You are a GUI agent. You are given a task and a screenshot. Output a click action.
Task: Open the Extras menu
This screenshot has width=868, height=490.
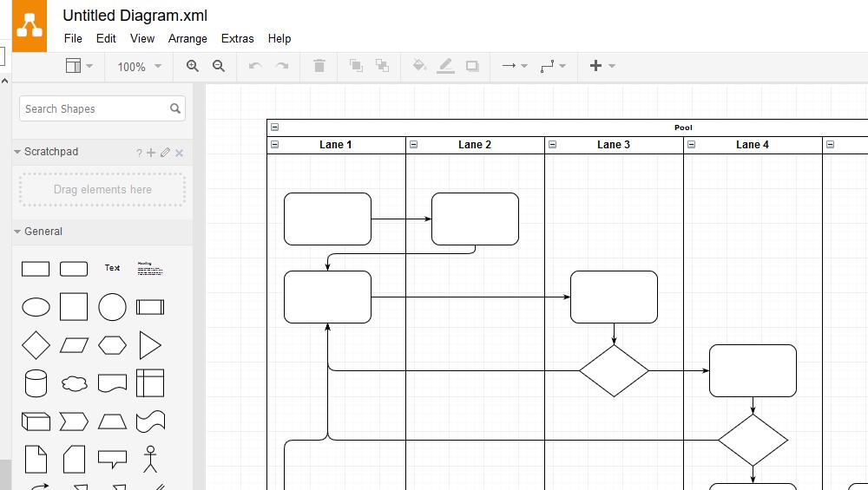tap(238, 39)
